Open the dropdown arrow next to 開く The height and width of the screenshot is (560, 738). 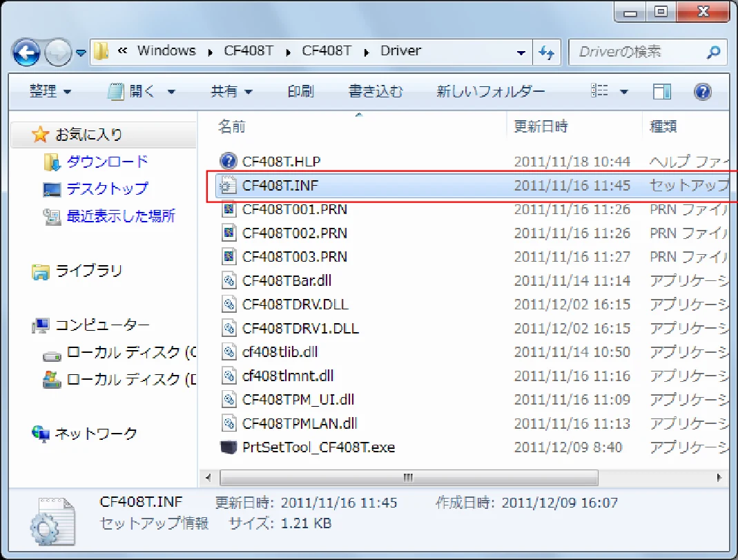[x=171, y=92]
